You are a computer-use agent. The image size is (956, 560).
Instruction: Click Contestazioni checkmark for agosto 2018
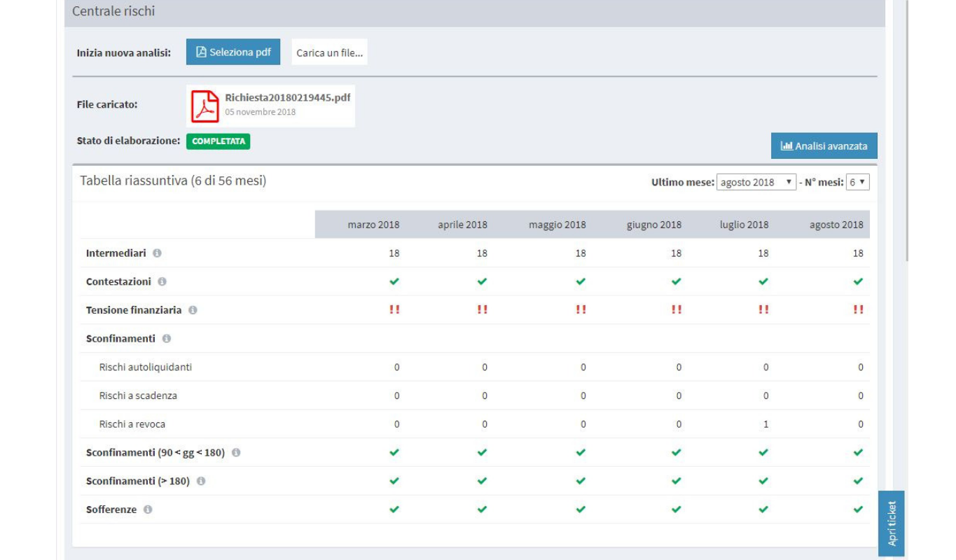click(858, 281)
